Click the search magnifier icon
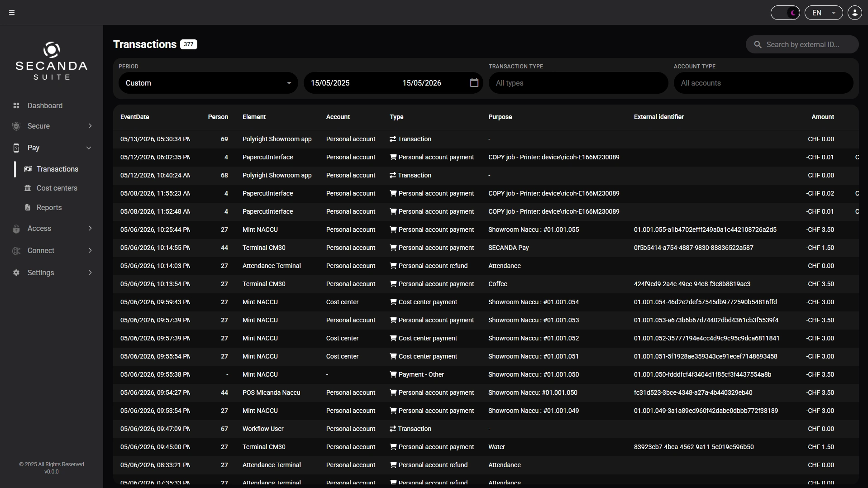This screenshot has height=488, width=868. coord(758,44)
